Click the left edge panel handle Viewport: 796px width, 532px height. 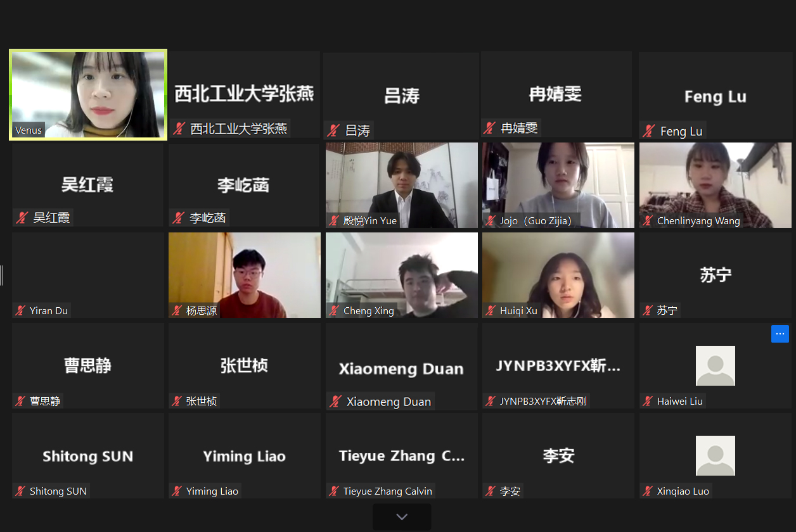point(2,275)
